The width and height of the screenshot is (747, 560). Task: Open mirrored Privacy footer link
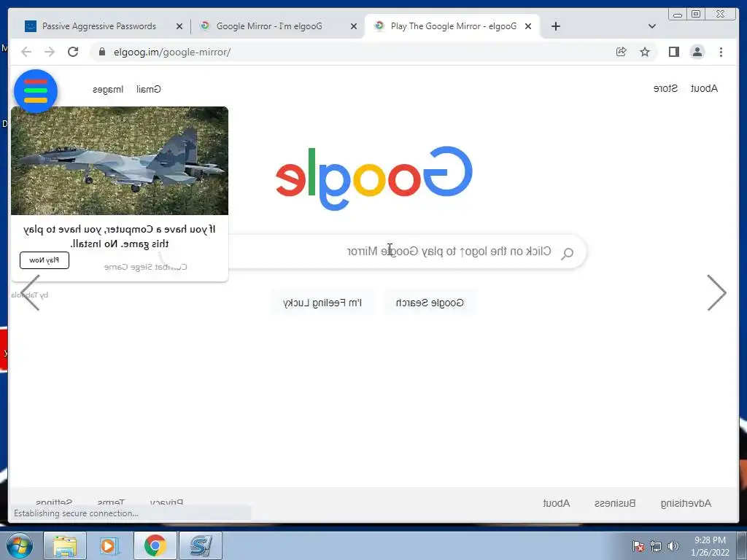point(166,502)
